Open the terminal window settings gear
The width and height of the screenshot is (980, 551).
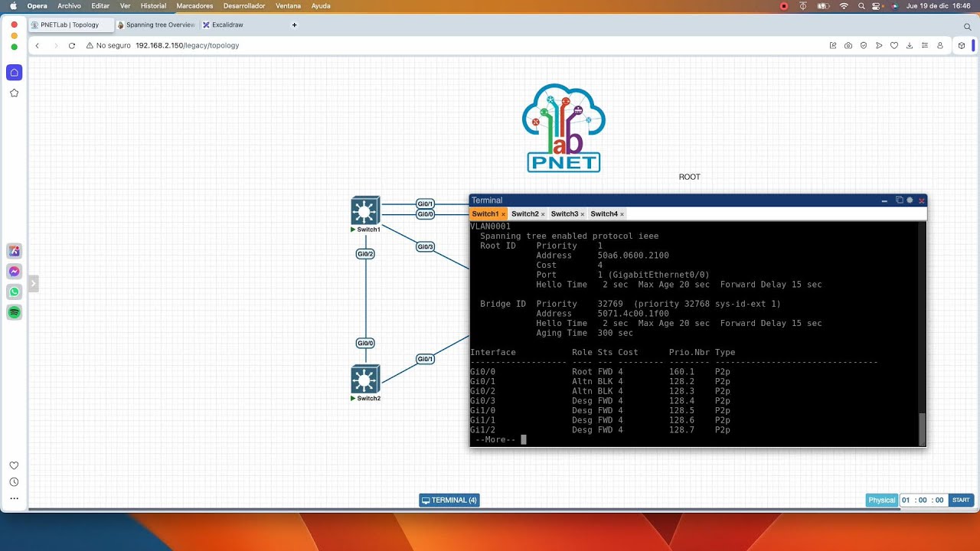[x=910, y=200]
